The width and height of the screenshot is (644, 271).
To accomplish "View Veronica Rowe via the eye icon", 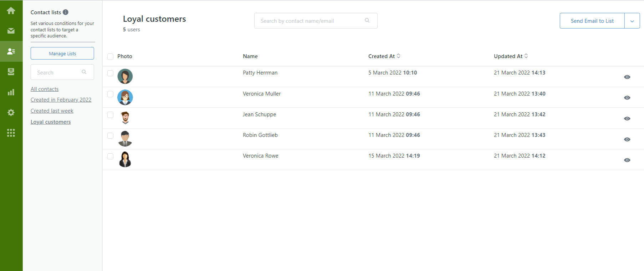I will tap(627, 160).
